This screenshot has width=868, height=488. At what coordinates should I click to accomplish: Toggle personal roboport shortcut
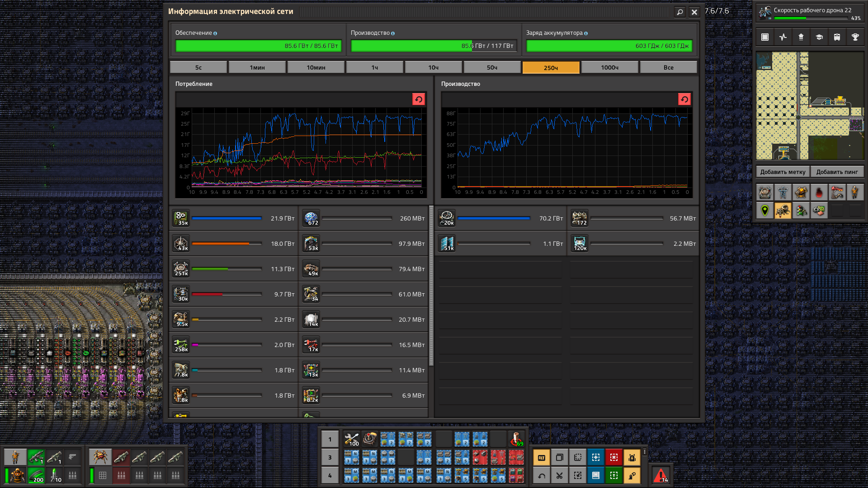point(632,457)
